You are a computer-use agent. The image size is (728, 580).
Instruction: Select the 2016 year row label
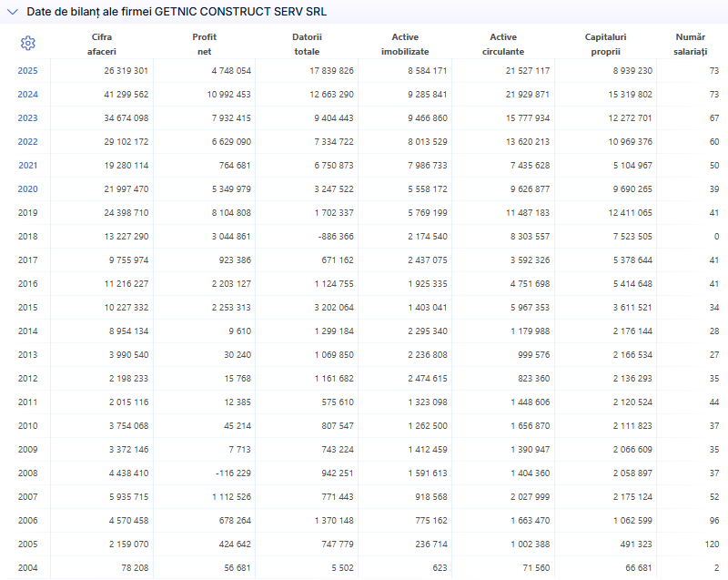pos(28,284)
